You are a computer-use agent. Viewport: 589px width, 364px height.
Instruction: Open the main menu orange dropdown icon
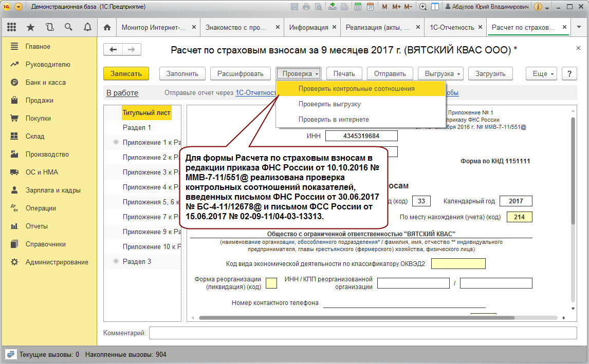point(18,7)
